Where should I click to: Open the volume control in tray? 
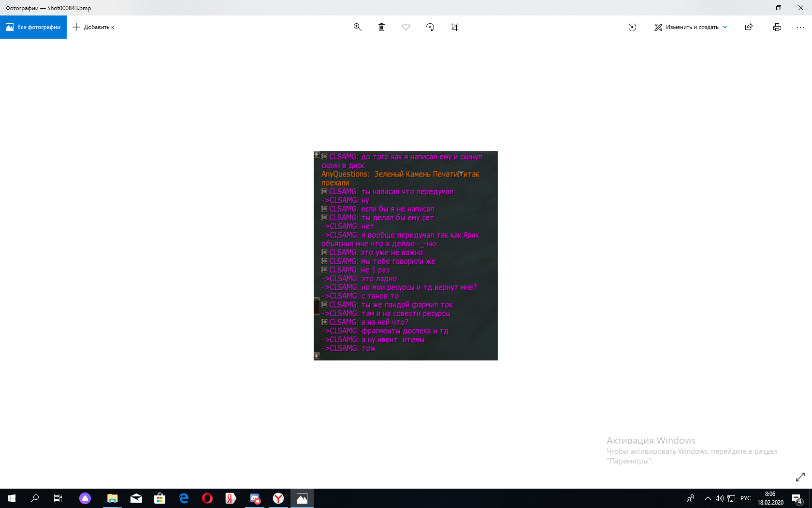coord(719,498)
